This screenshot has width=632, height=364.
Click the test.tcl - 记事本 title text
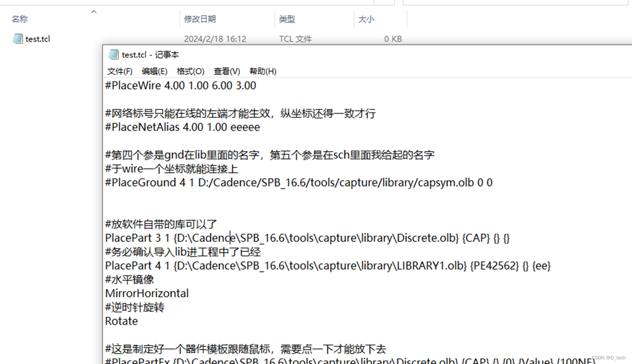(x=150, y=54)
